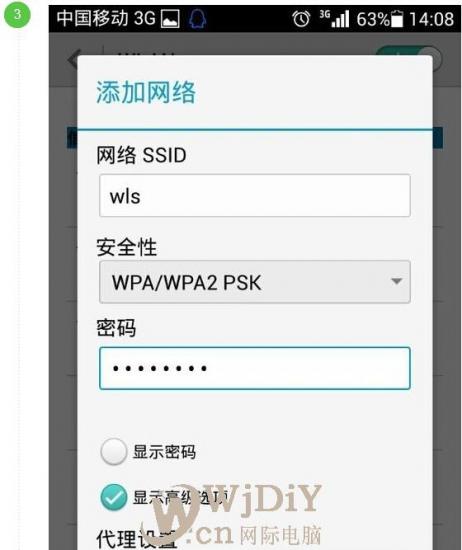The height and width of the screenshot is (550, 462).
Task: Tap the 代理设置 label
Action: tap(136, 538)
